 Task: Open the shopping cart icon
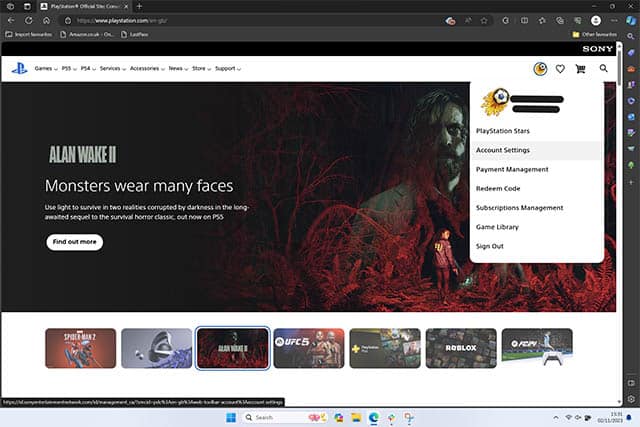point(581,69)
